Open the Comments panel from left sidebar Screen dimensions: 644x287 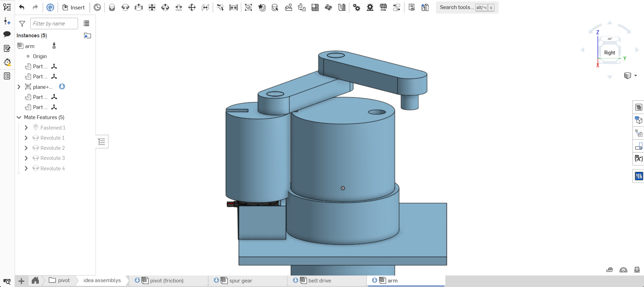coord(7,34)
